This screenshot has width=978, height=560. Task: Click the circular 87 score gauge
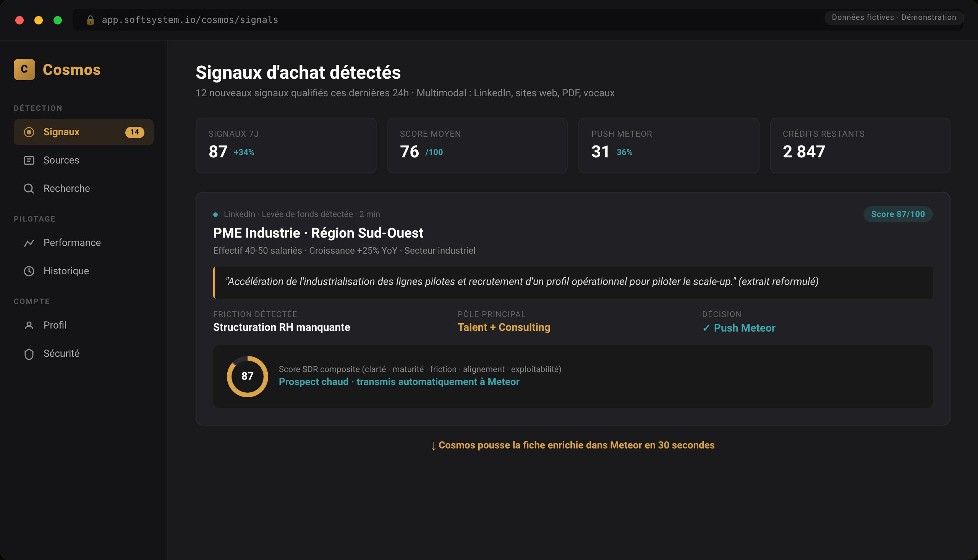(247, 377)
